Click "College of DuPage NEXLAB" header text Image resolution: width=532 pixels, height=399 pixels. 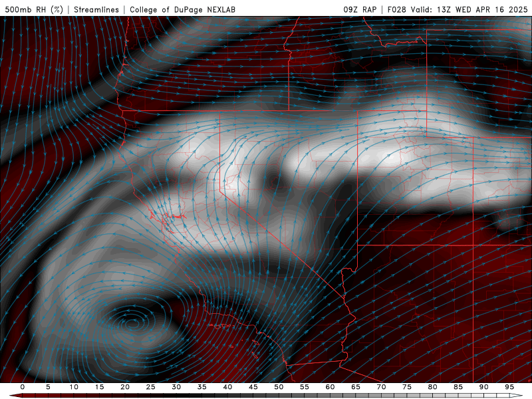[182, 9]
